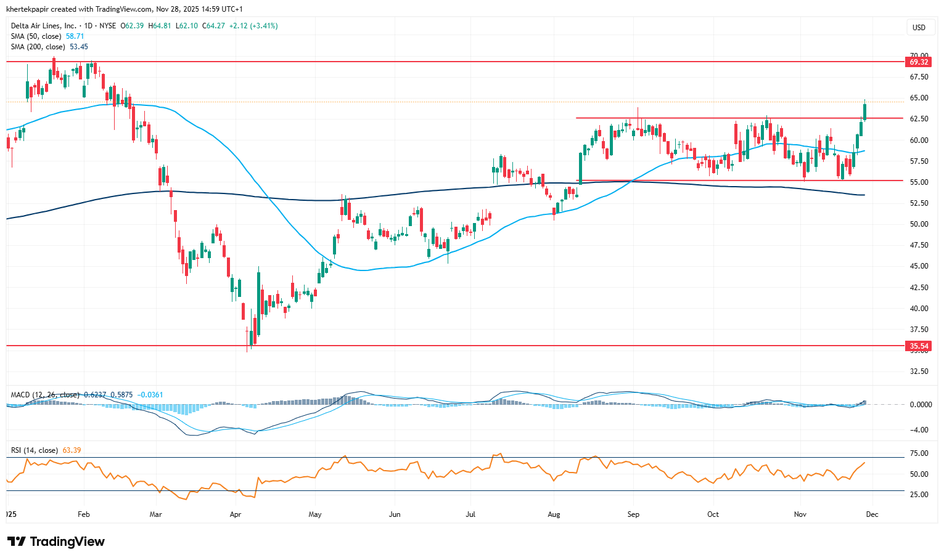Image resolution: width=944 pixels, height=560 pixels.
Task: Select the red horizontal line at 69.32
Action: (x=432, y=62)
